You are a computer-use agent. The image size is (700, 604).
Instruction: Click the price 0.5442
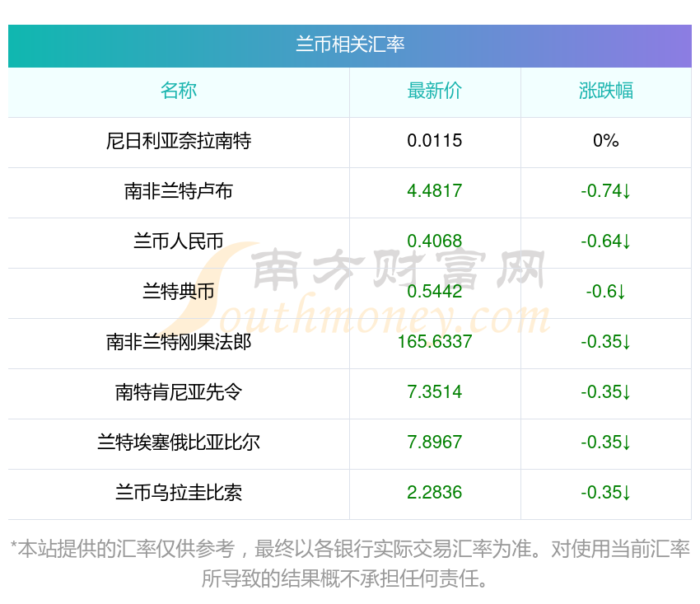[434, 292]
